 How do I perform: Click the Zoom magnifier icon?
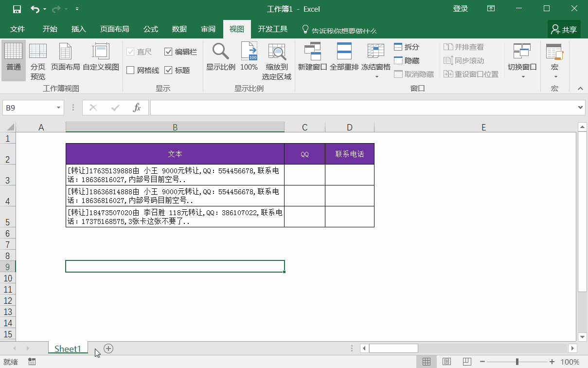(x=220, y=52)
